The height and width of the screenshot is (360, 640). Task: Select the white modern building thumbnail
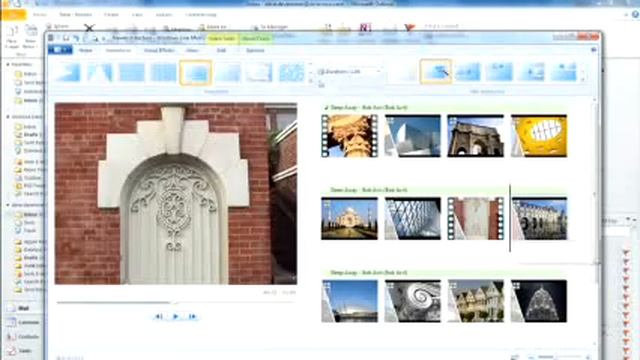coord(413,136)
